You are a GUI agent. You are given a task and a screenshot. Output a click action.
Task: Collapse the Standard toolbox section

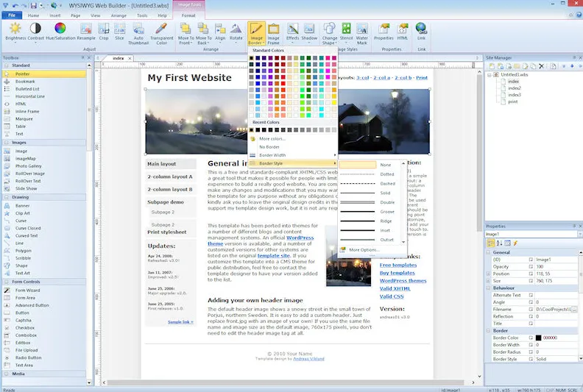click(x=7, y=65)
